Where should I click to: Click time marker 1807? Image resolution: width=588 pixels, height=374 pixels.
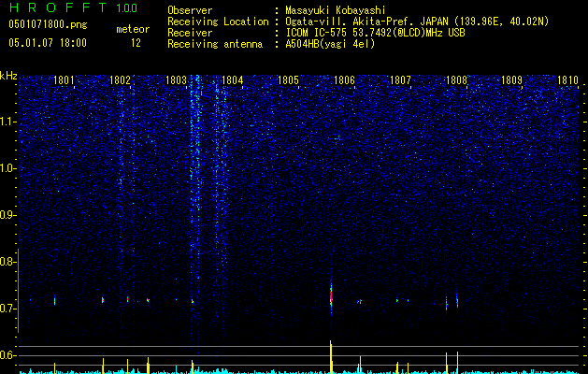pos(400,80)
